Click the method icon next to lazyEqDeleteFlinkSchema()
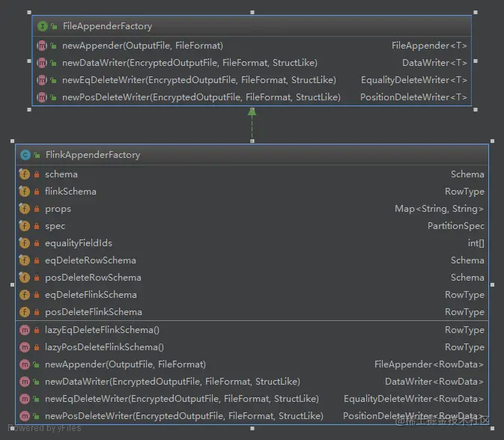 point(25,330)
